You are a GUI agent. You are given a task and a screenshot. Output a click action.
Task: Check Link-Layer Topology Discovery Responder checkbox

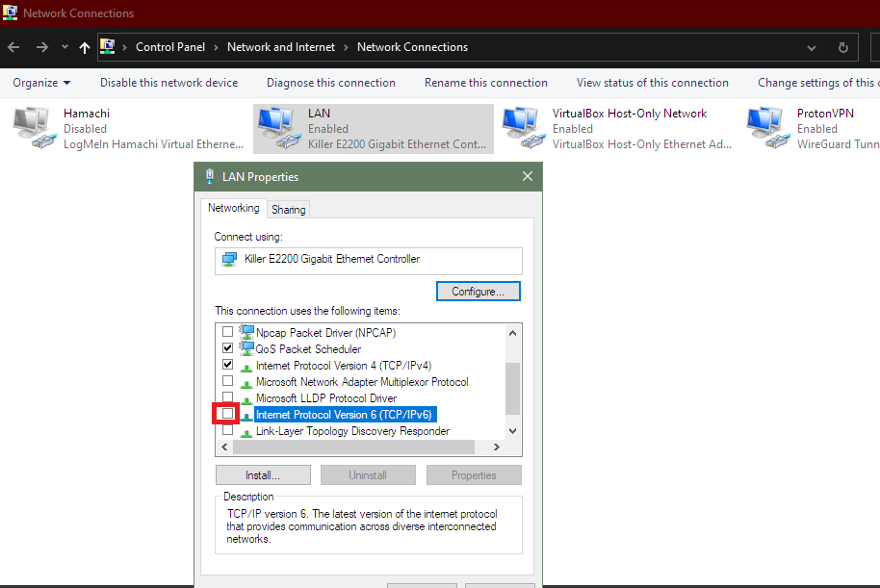227,430
